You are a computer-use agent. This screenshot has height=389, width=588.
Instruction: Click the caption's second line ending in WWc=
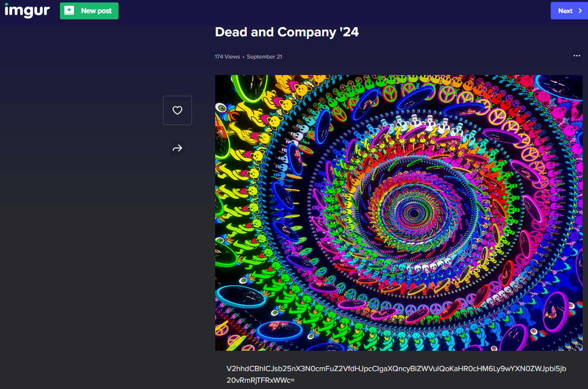(260, 380)
